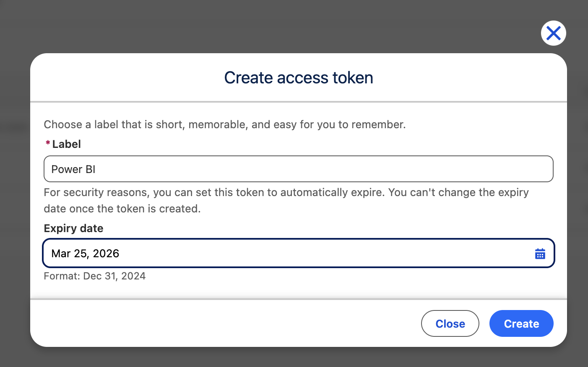The width and height of the screenshot is (588, 367).
Task: Place cursor on the "Mar 25, 2026" date
Action: tap(85, 253)
